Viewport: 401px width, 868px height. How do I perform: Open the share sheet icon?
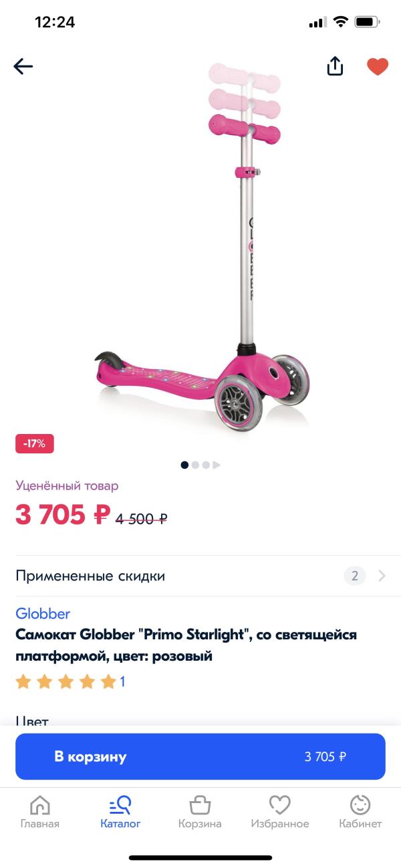click(x=335, y=66)
